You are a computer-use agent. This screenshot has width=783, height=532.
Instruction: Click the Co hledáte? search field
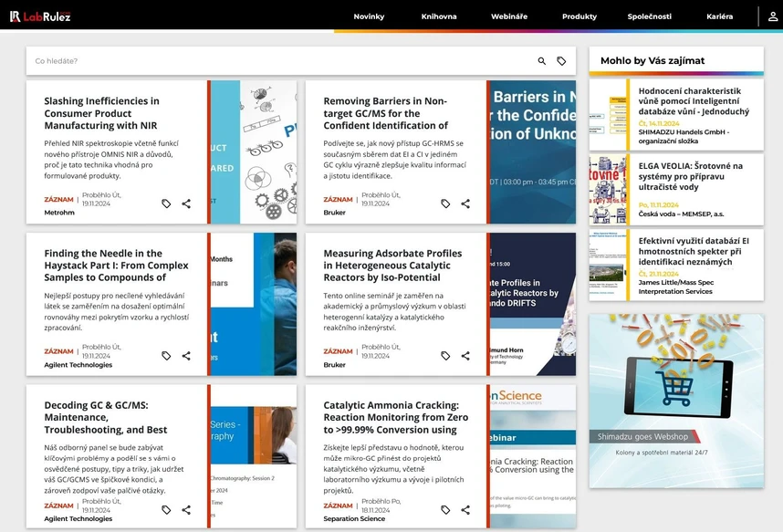click(x=274, y=61)
